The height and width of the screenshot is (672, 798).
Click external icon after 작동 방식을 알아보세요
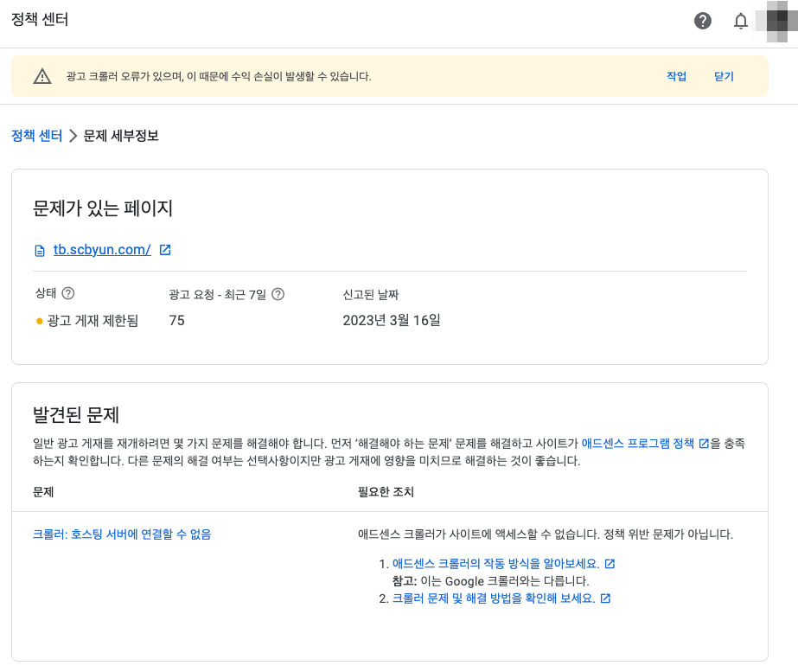[x=610, y=564]
